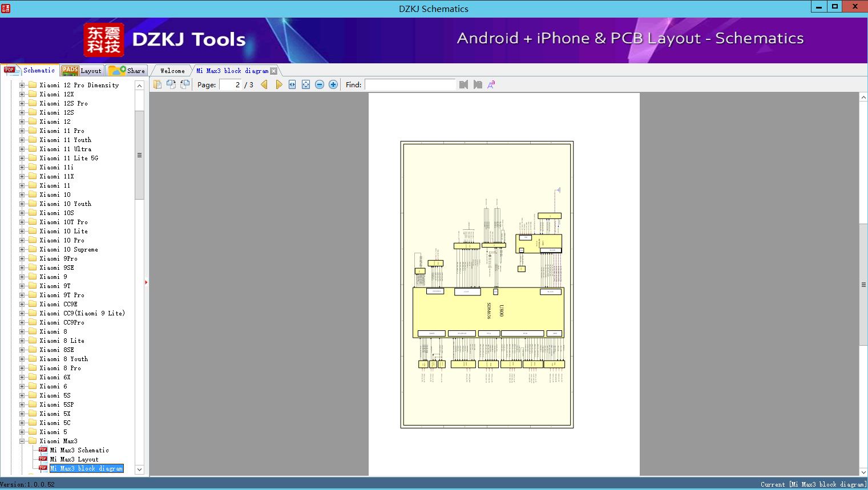Expand the Xiaomi 12 Pro Dimensity folder
Image resolution: width=868 pixels, height=490 pixels.
tap(22, 85)
